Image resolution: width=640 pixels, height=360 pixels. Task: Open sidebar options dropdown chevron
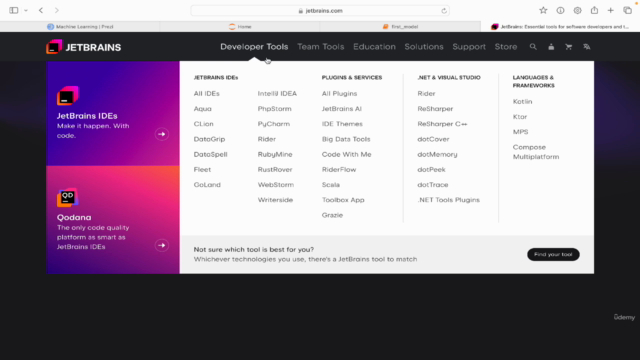(26, 11)
